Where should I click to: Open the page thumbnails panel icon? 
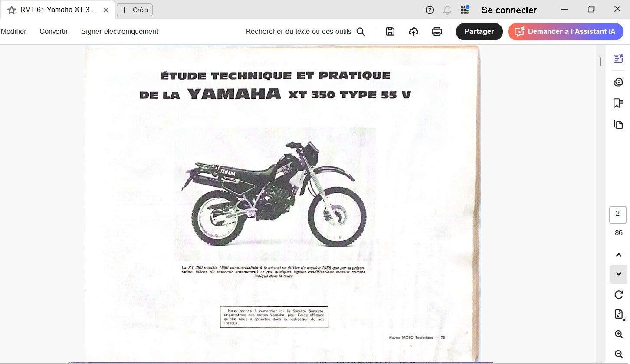click(x=618, y=124)
